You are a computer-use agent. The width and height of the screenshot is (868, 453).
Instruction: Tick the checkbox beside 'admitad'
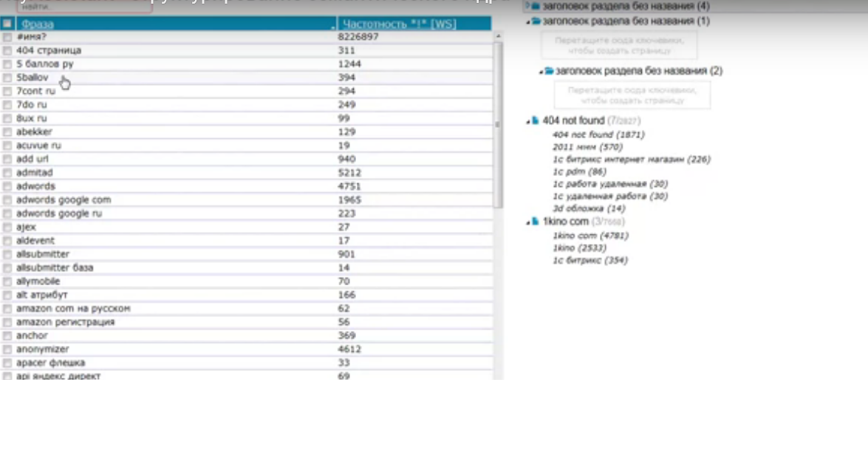point(7,173)
